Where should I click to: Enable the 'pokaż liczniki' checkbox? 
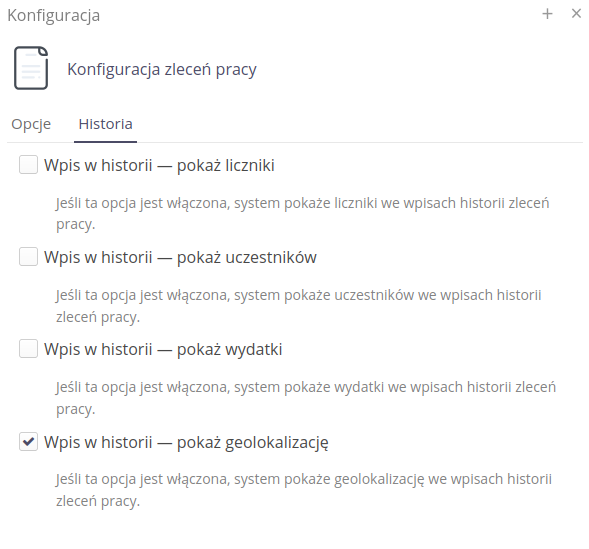coord(29,165)
